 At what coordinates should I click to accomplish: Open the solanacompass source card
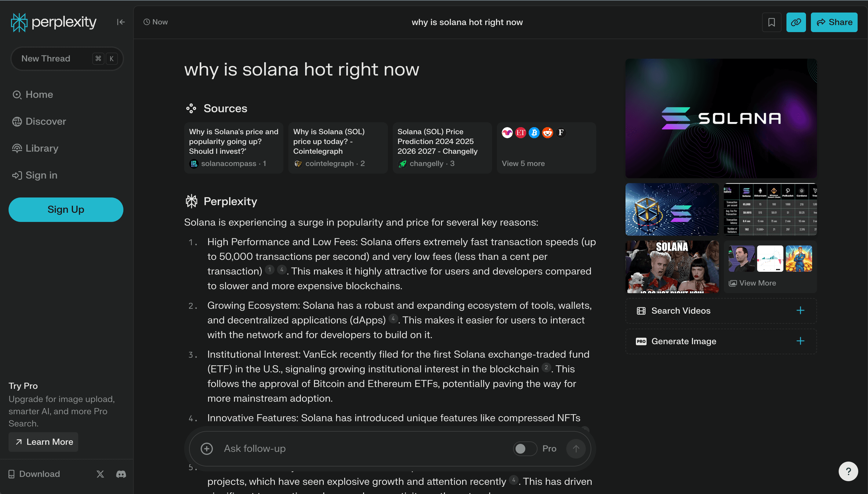pyautogui.click(x=234, y=148)
